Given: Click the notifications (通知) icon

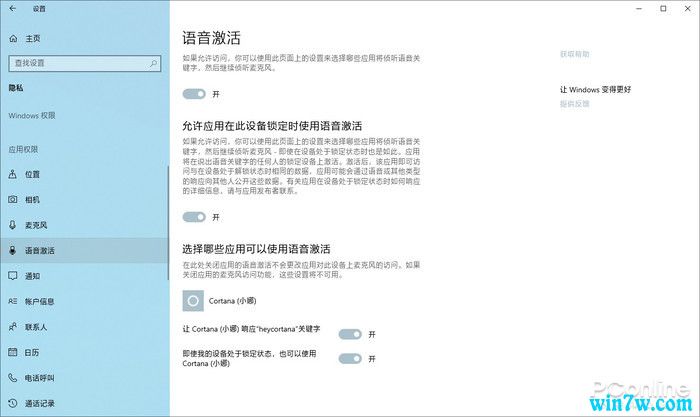Looking at the screenshot, I should 13,276.
